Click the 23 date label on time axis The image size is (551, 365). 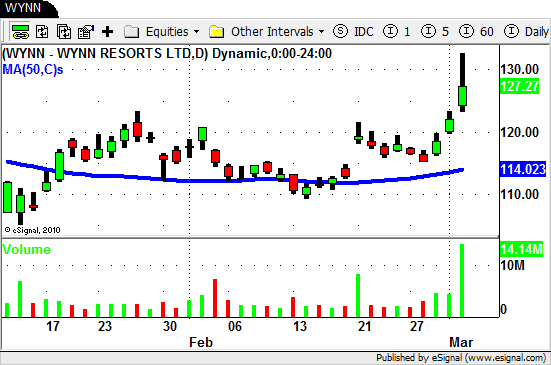click(x=105, y=326)
